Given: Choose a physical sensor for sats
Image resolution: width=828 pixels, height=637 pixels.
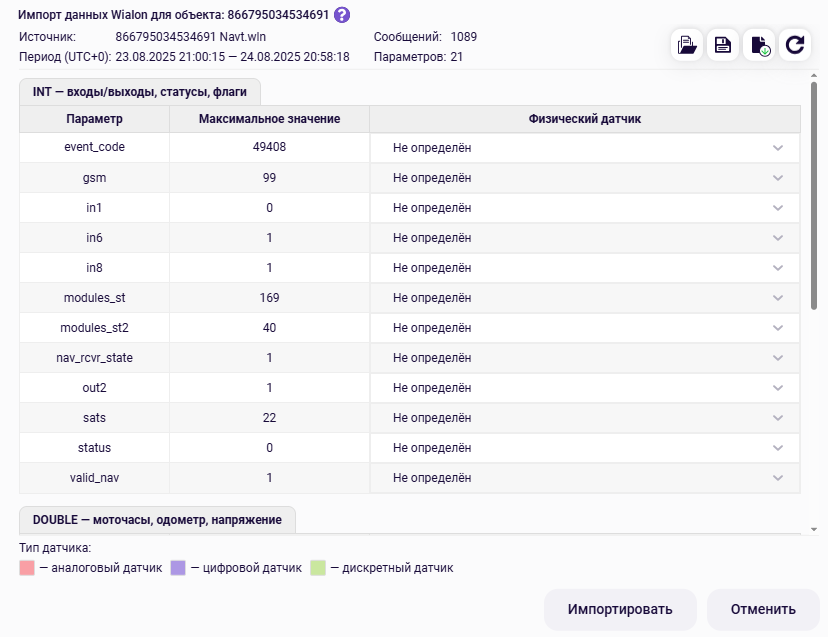Looking at the screenshot, I should point(584,418).
